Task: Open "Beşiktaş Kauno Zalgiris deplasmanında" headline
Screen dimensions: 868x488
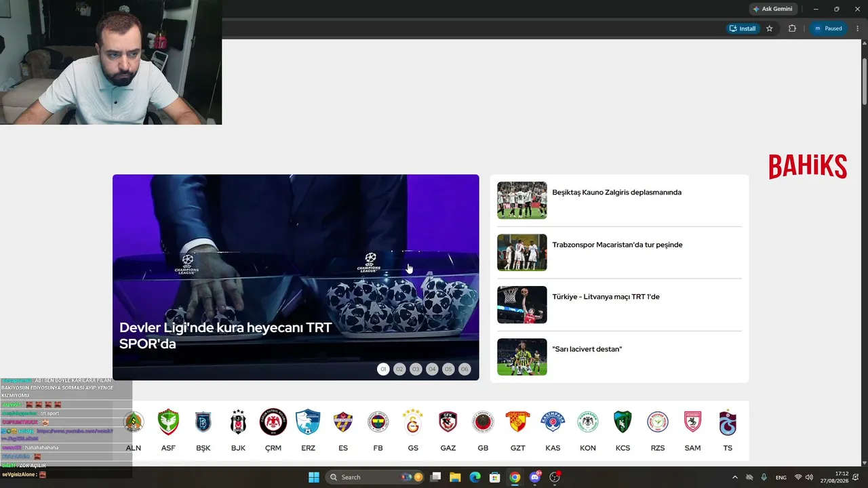Action: coord(617,192)
